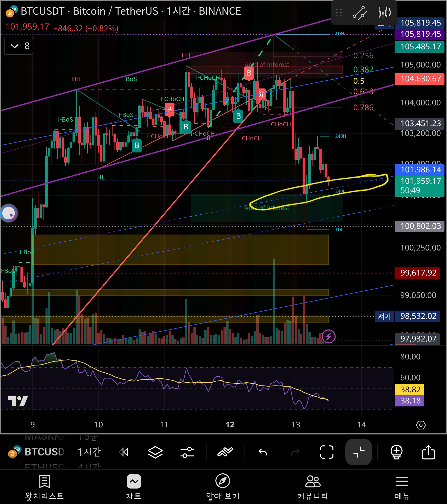Tap the 240H level label

[341, 136]
